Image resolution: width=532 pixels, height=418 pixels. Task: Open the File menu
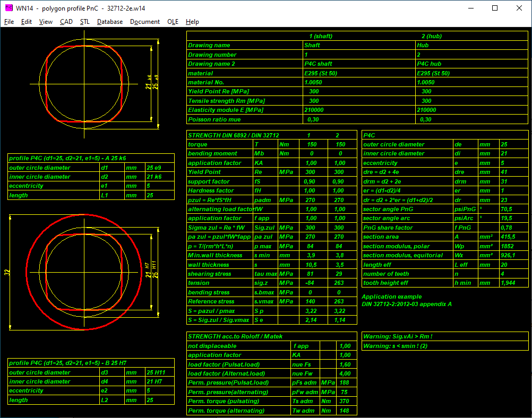9,22
